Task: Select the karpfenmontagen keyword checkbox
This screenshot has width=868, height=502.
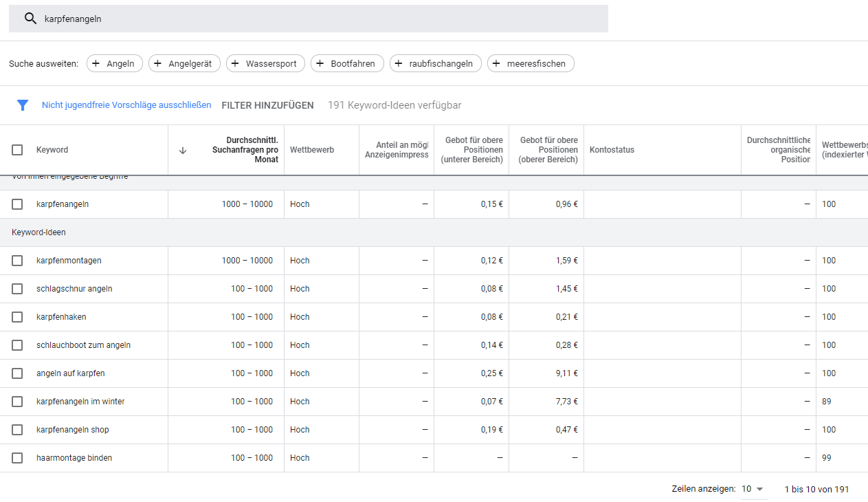Action: point(17,260)
